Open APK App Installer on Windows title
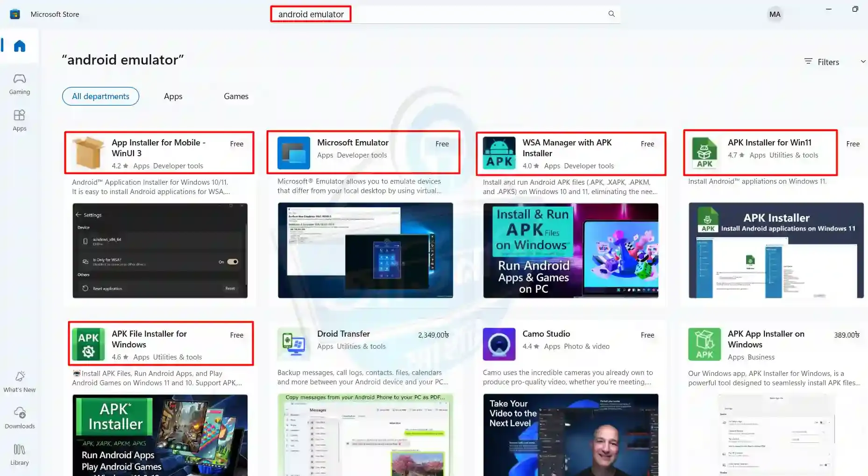 pos(766,339)
